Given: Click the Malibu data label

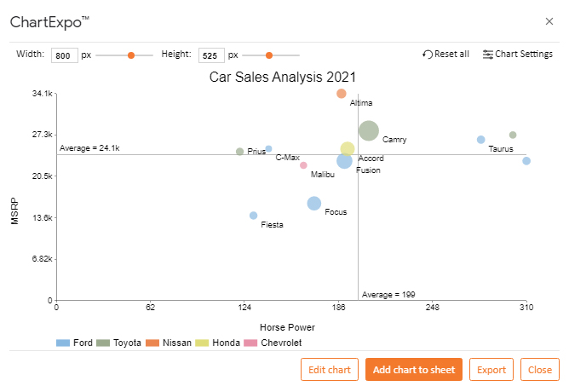Looking at the screenshot, I should point(323,175).
